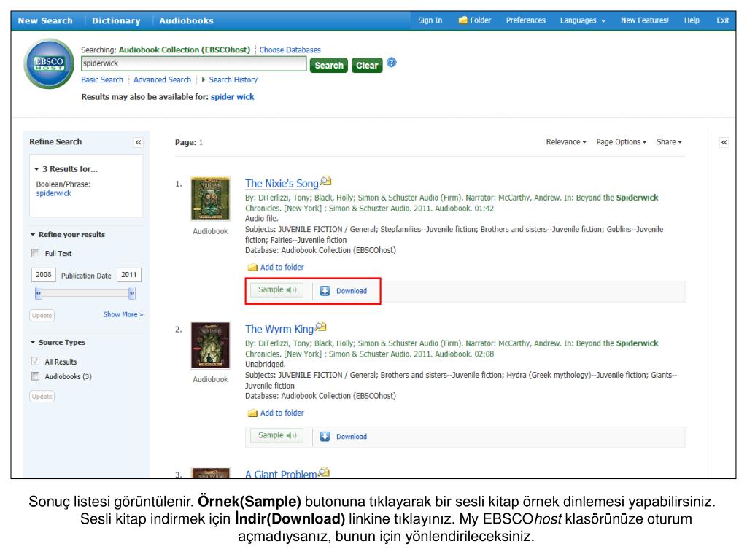Screen dimensions: 747x560
Task: Preview icon next to A Giant Problem
Action: tap(324, 472)
